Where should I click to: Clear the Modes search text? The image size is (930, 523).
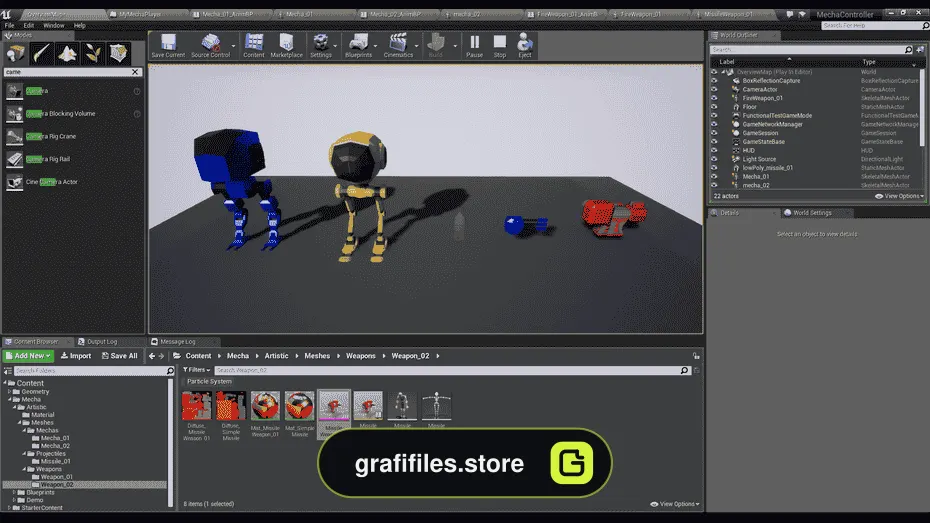(x=135, y=72)
